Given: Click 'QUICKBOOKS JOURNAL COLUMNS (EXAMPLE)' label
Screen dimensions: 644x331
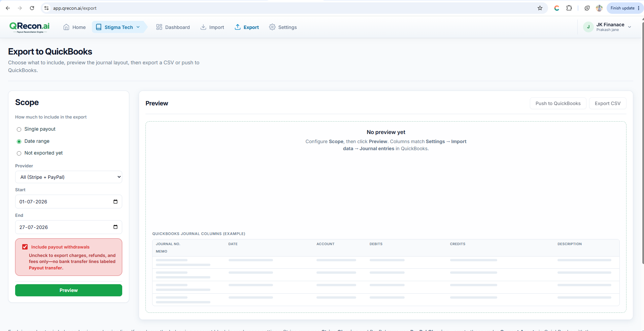Looking at the screenshot, I should pos(199,233).
